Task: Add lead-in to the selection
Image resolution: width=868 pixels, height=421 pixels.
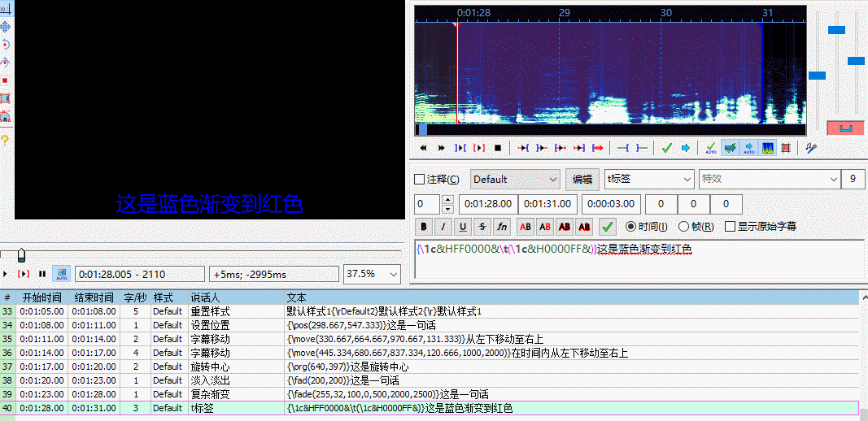Action: [623, 148]
